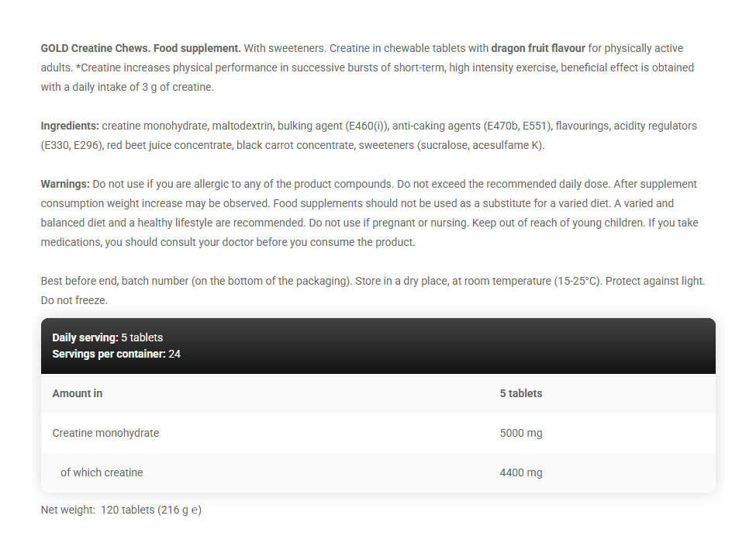Click the bold "dragon fruit flavour" text
The width and height of the screenshot is (756, 557).
click(x=537, y=48)
